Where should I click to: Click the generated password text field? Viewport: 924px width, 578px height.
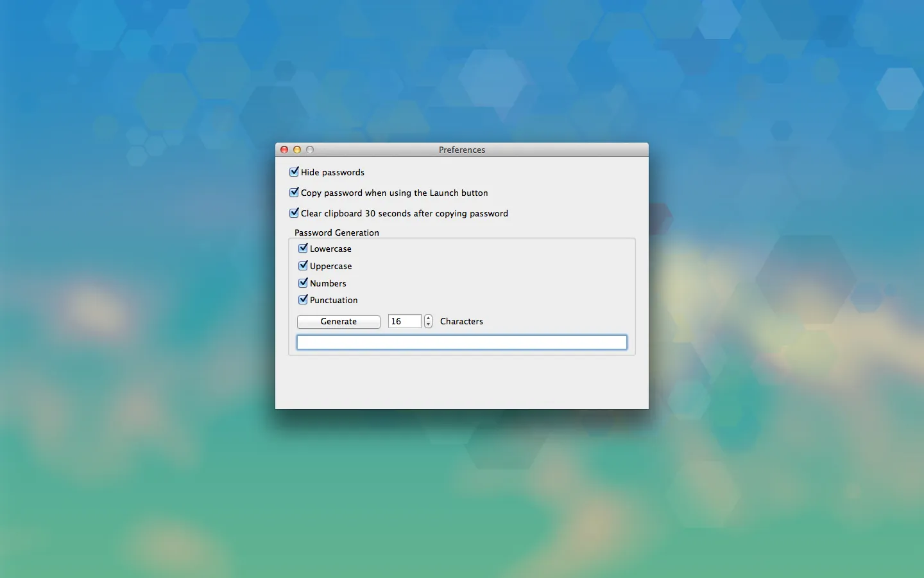[462, 342]
